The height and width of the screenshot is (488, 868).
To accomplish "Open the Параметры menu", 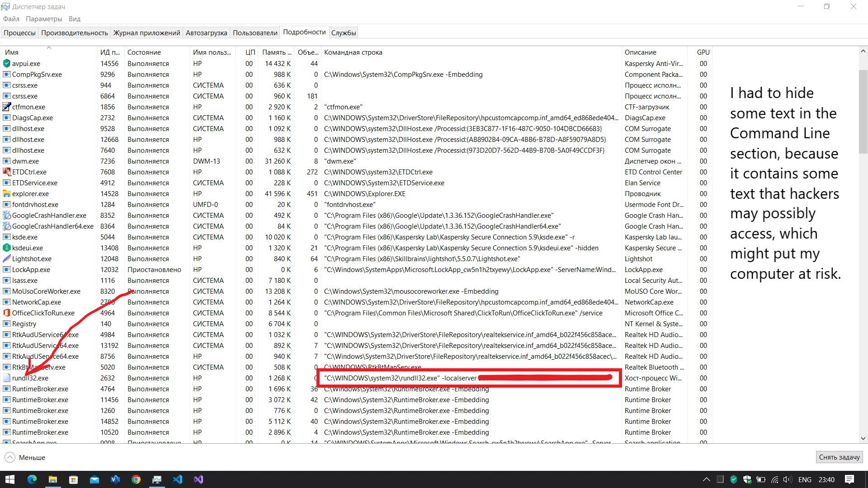I will coord(44,19).
